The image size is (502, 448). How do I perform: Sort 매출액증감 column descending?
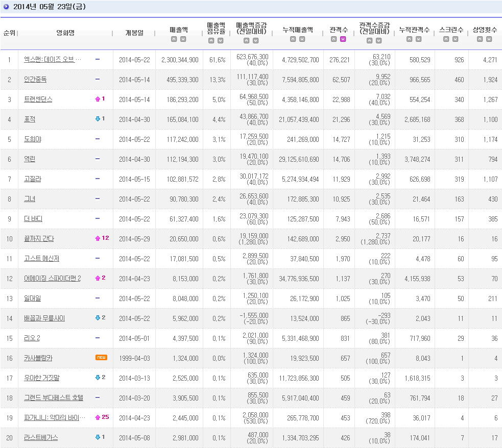tap(255, 41)
